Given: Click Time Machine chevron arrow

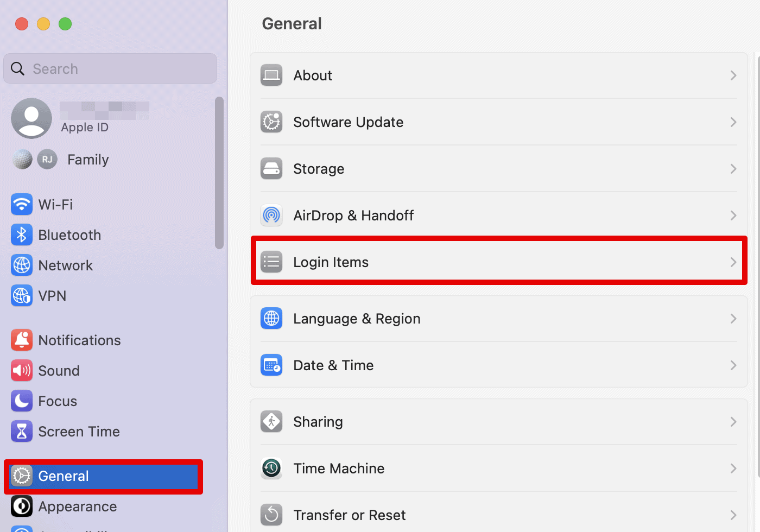Looking at the screenshot, I should (733, 468).
